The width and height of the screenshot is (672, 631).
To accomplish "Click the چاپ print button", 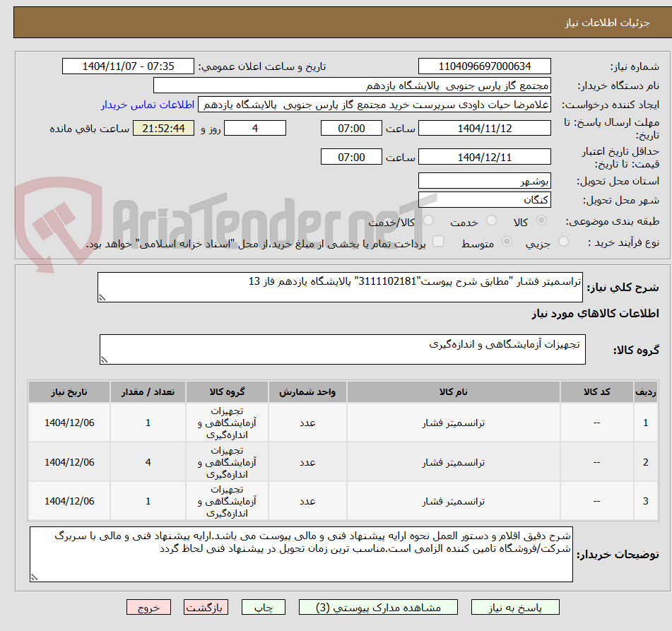I will point(263,607).
